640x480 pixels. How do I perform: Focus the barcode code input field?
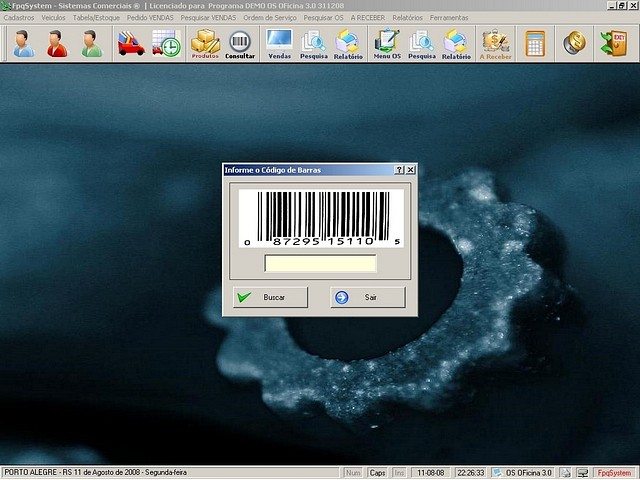click(x=320, y=263)
